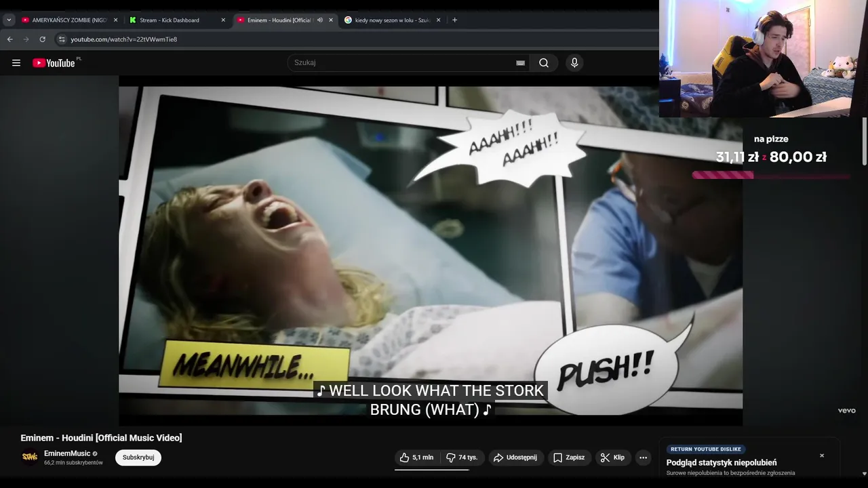Open the site information icon in address bar

[x=62, y=39]
